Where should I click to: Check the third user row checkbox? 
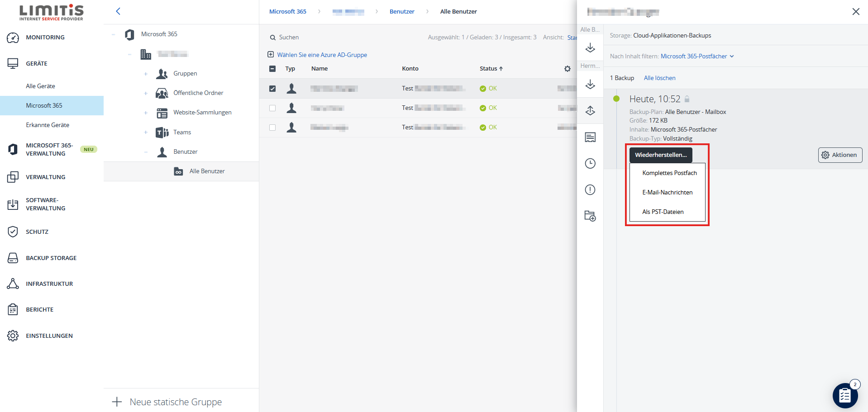click(x=272, y=128)
